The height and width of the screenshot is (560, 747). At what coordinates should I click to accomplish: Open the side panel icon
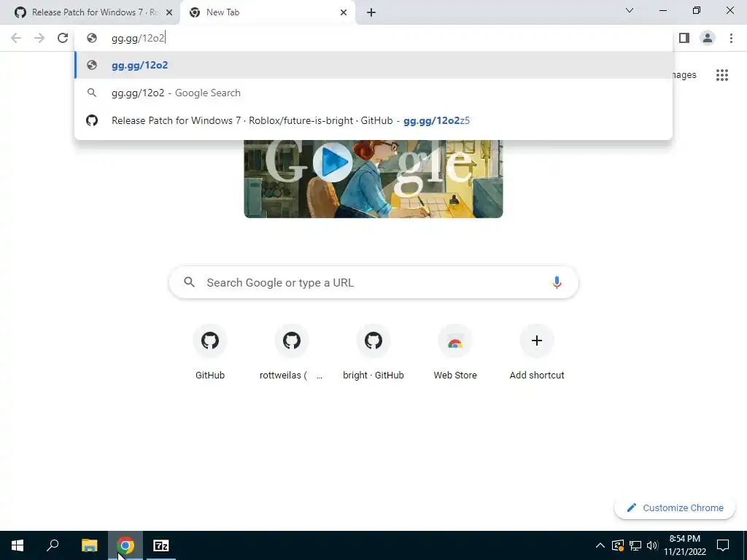coord(684,38)
